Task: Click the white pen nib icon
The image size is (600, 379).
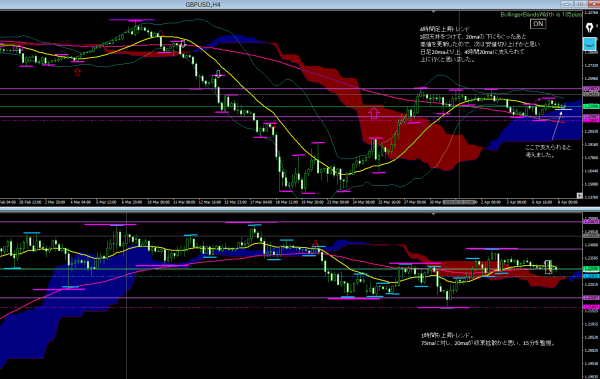Action: point(590,28)
